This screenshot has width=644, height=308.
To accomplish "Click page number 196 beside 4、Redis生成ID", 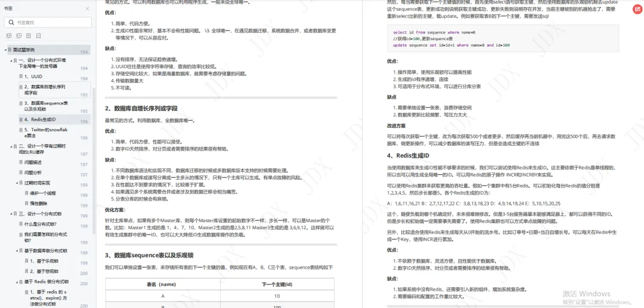I will [x=84, y=122].
